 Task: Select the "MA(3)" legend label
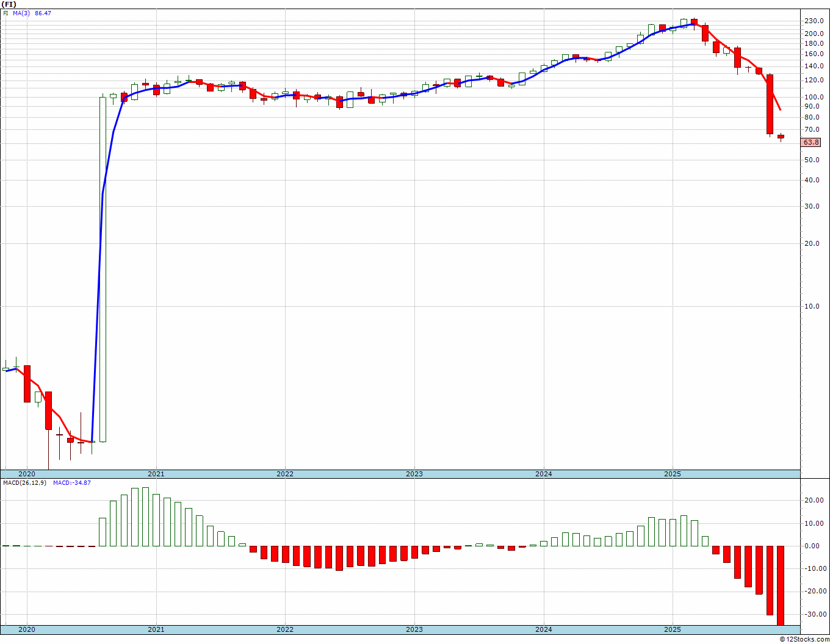tap(21, 13)
